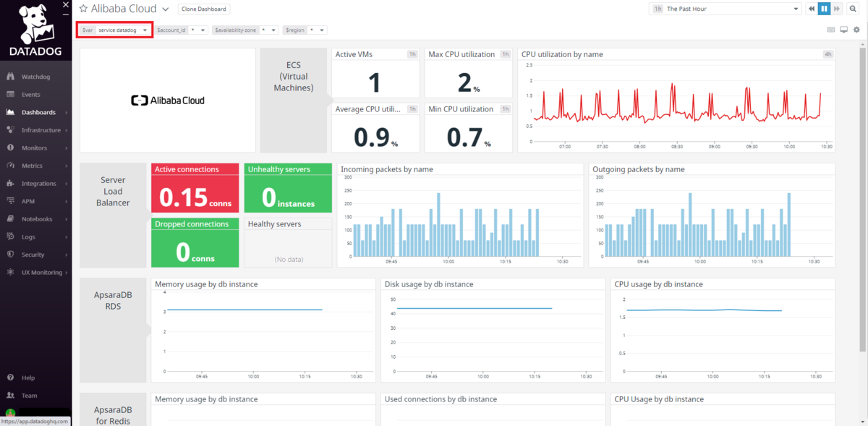The image size is (868, 426).
Task: Click the green Unhealthy servers tile
Action: tap(288, 188)
